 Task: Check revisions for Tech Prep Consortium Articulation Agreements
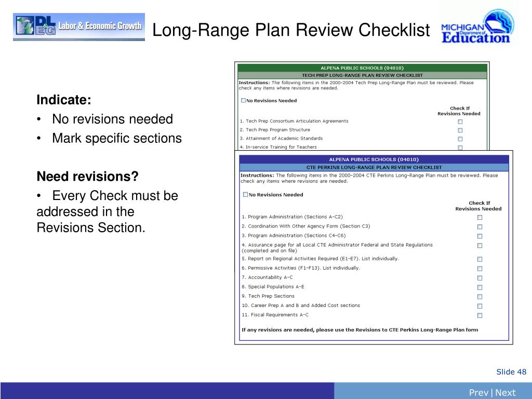coord(460,122)
